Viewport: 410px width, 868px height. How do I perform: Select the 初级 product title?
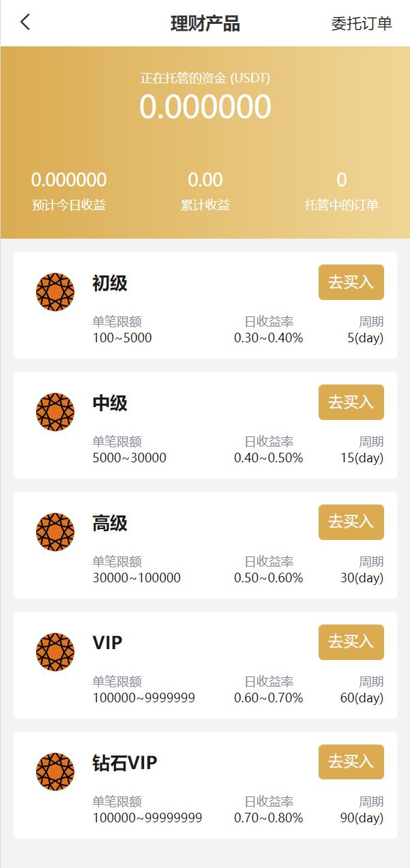[x=110, y=283]
